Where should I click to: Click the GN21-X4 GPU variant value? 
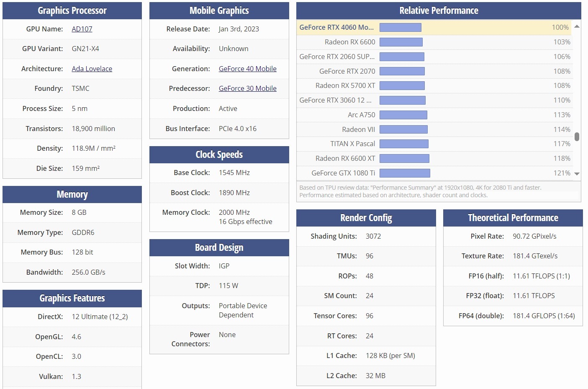click(x=85, y=49)
